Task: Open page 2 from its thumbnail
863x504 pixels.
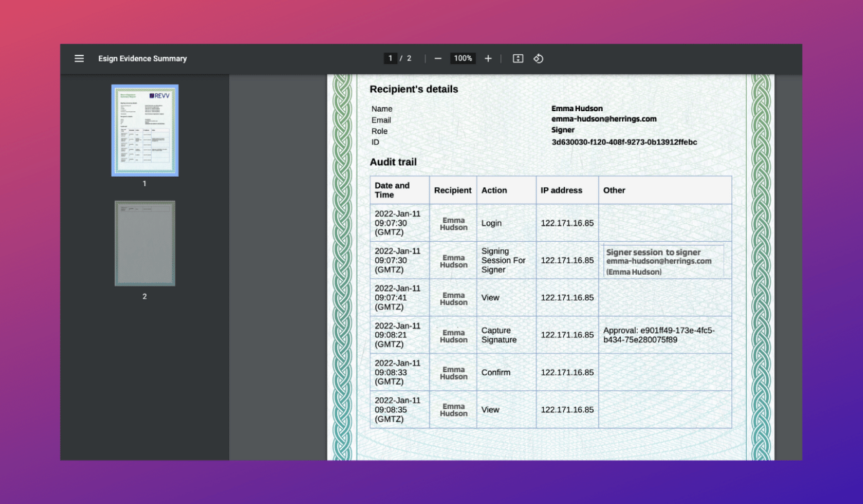Action: coord(144,243)
